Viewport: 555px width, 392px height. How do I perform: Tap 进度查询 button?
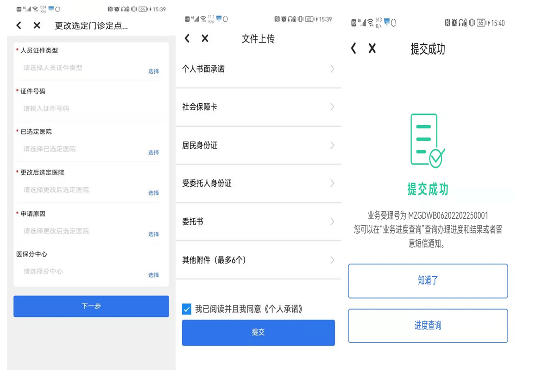[428, 326]
